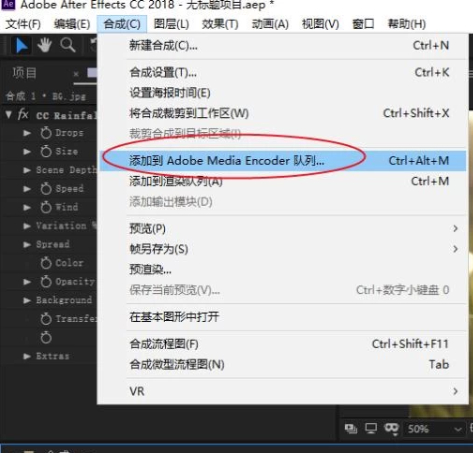Choose 合成流程图(F) entry

pos(283,344)
